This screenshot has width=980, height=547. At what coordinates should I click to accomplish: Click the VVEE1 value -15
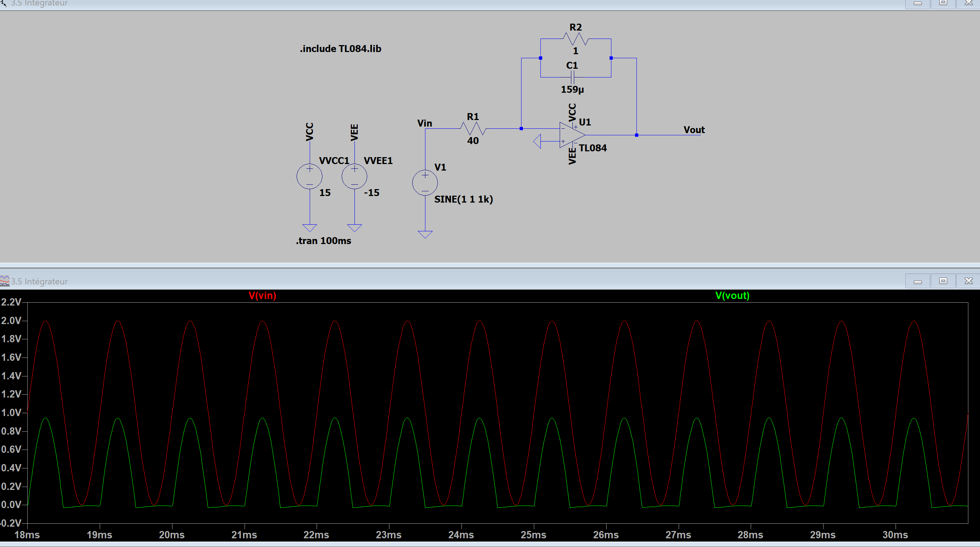point(371,193)
